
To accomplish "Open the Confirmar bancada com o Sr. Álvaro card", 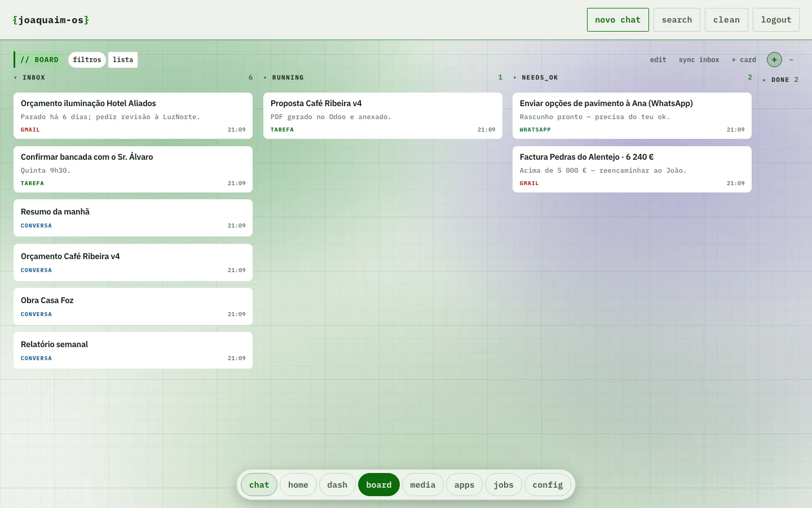I will pyautogui.click(x=133, y=169).
